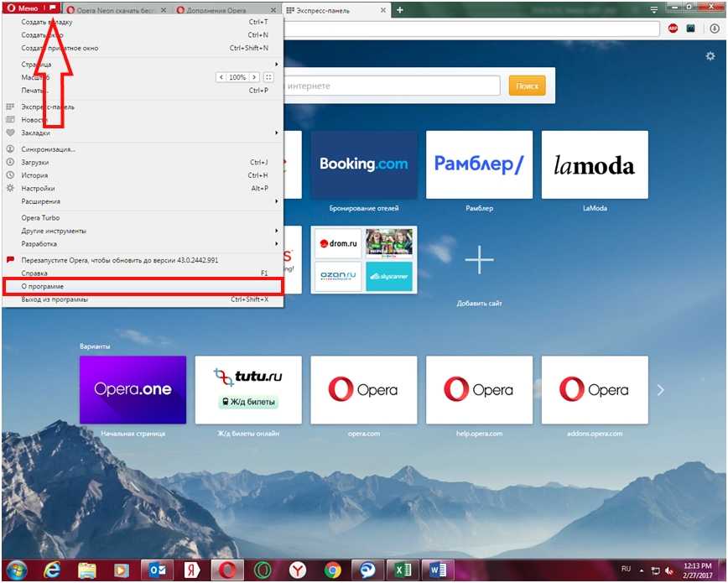Image resolution: width=728 pixels, height=583 pixels.
Task: Open the tutu.ru suggestion tile
Action: pos(248,390)
